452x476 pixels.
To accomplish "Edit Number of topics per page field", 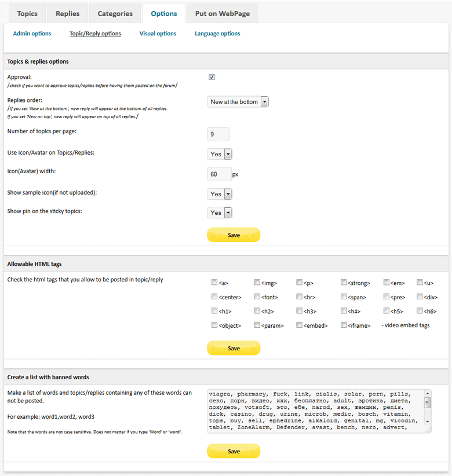I will [218, 134].
